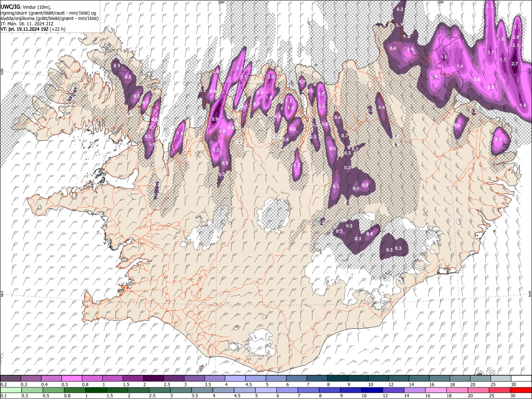
Task: Pick the upper legend swatch between 0.5 and 0.8
Action: pos(72,378)
